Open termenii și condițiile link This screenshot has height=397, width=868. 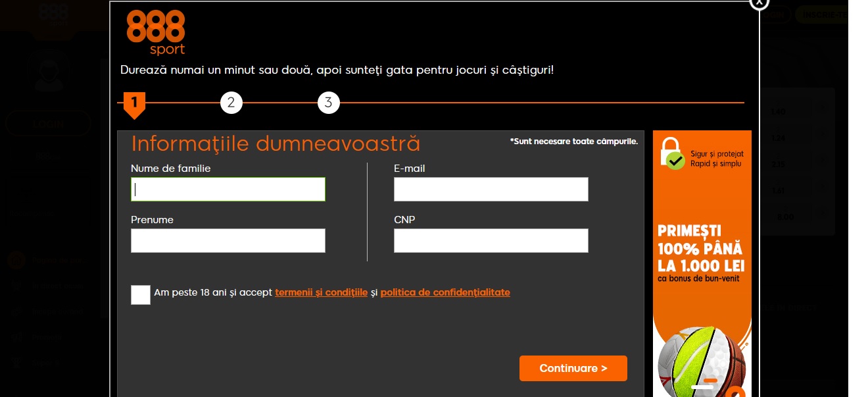point(322,292)
